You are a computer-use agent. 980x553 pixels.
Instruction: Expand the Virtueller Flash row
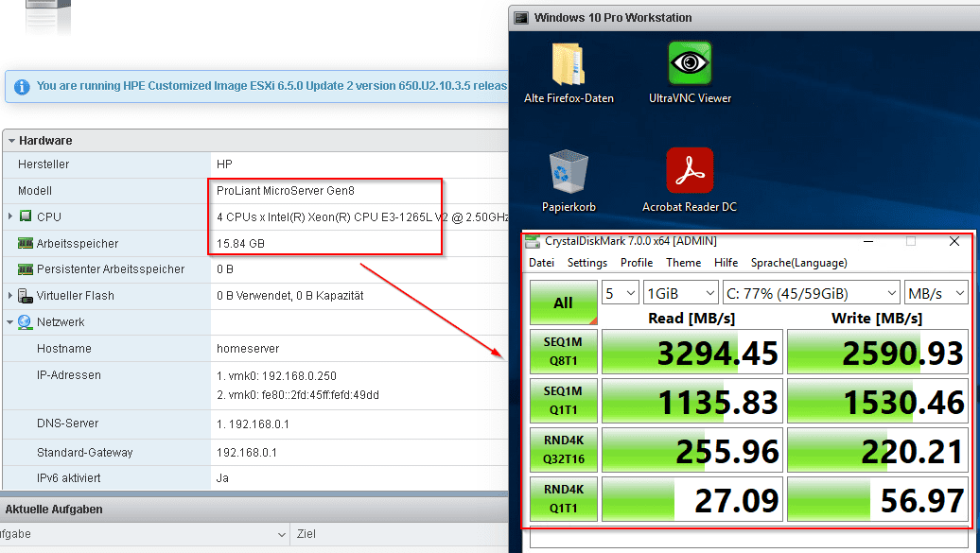10,295
